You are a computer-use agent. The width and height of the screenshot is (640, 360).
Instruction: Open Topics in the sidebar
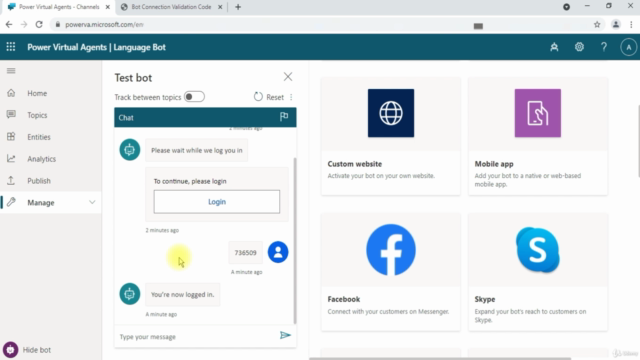click(37, 115)
